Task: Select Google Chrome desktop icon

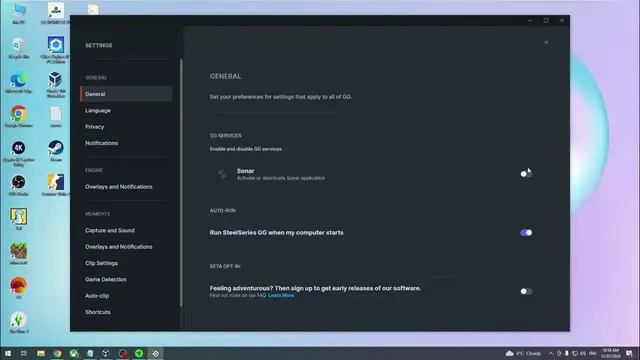Action: tap(19, 117)
